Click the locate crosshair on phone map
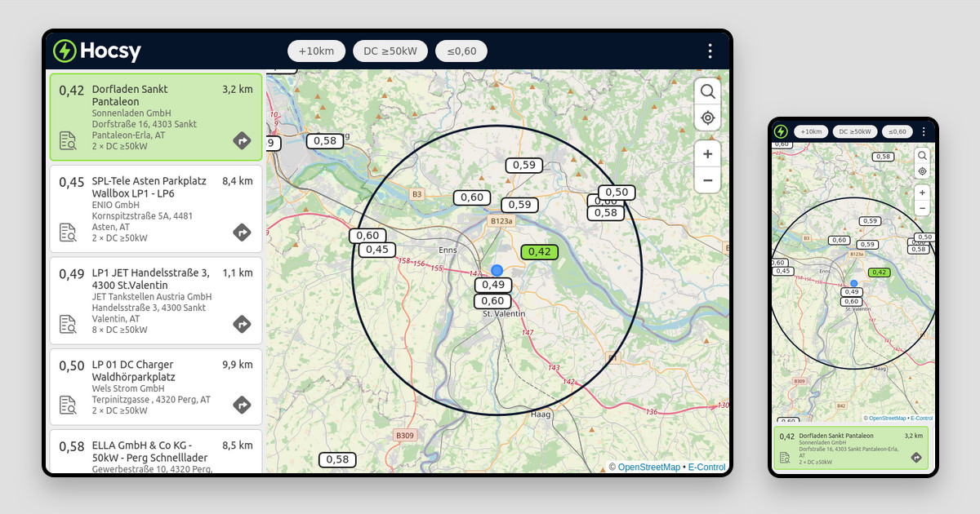This screenshot has width=980, height=514. point(922,171)
